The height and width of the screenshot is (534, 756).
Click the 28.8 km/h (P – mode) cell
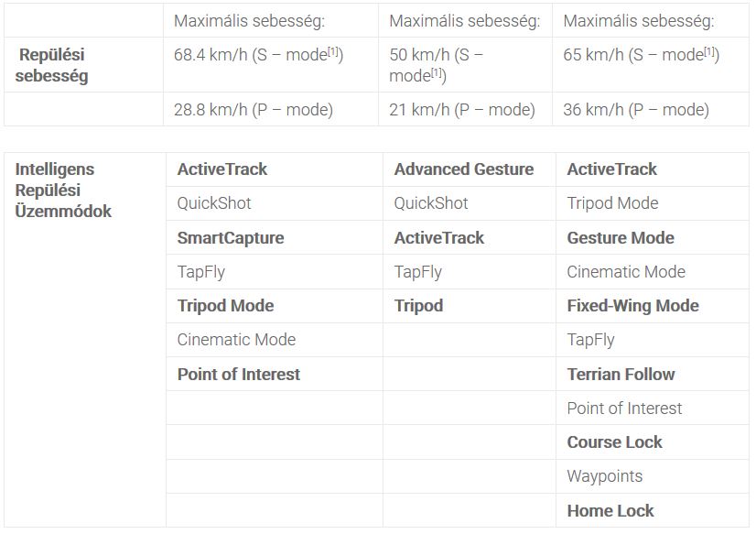click(254, 110)
